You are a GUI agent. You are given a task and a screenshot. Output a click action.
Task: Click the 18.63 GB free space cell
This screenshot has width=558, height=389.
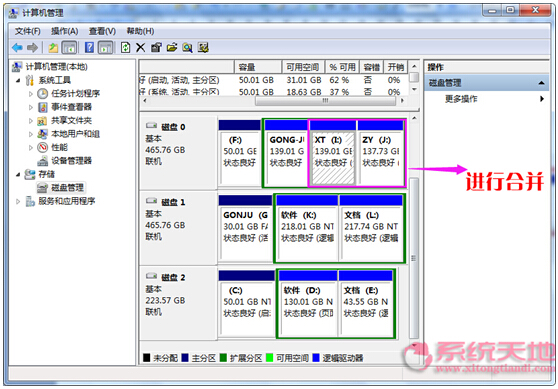click(x=304, y=92)
